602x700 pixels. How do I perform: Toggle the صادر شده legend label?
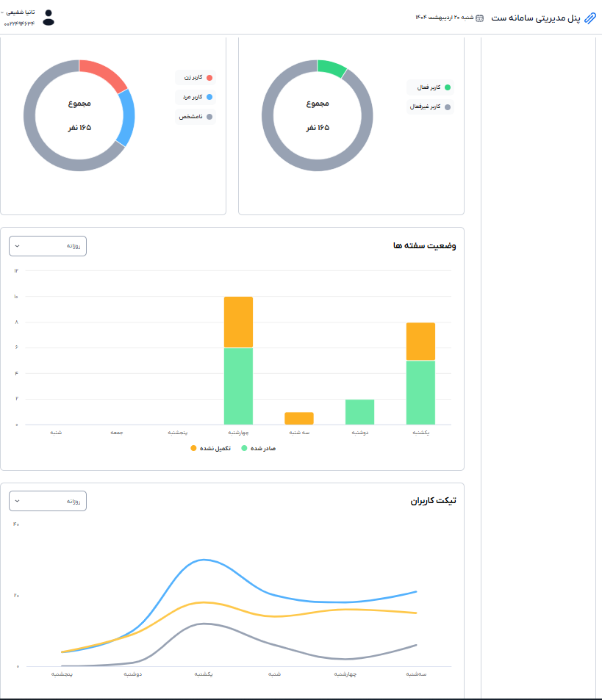[262, 448]
